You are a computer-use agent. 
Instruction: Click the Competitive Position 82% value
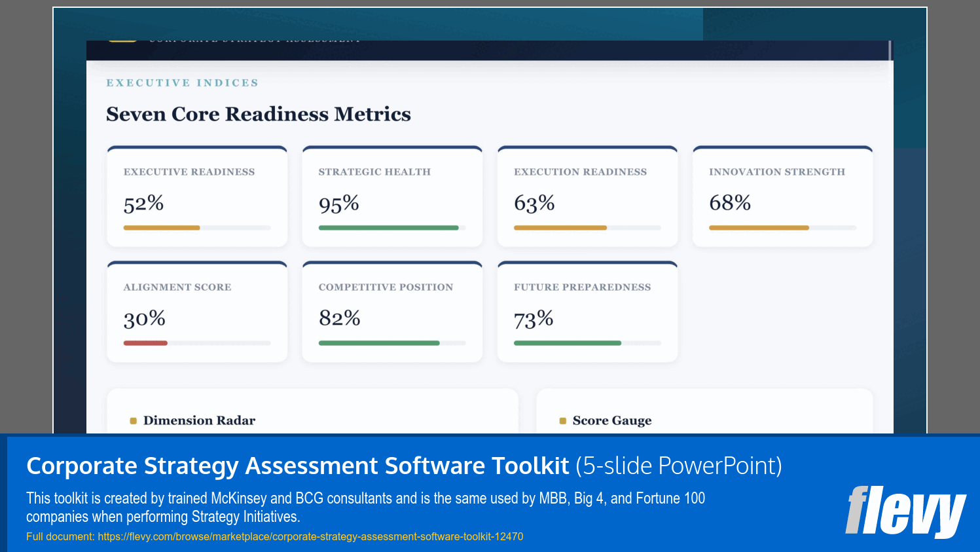coord(339,318)
